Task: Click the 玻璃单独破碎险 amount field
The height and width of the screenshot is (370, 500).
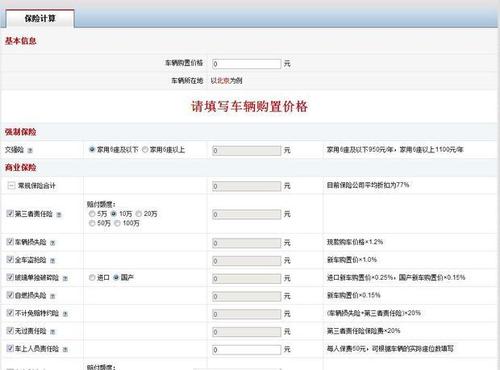Action: point(247,278)
